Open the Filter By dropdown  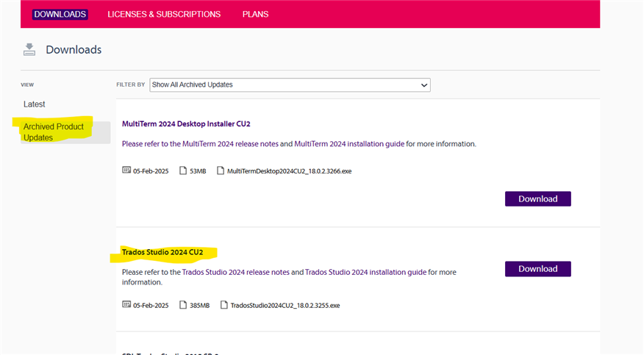(290, 85)
